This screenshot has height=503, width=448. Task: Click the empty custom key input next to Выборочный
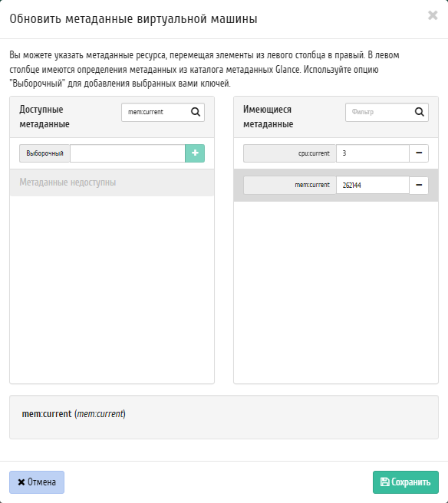pyautogui.click(x=127, y=153)
